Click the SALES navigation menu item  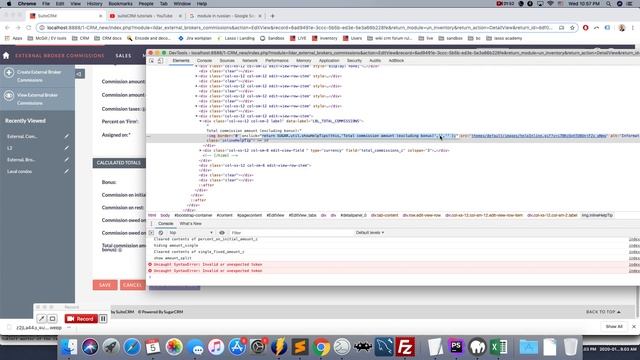click(x=123, y=56)
